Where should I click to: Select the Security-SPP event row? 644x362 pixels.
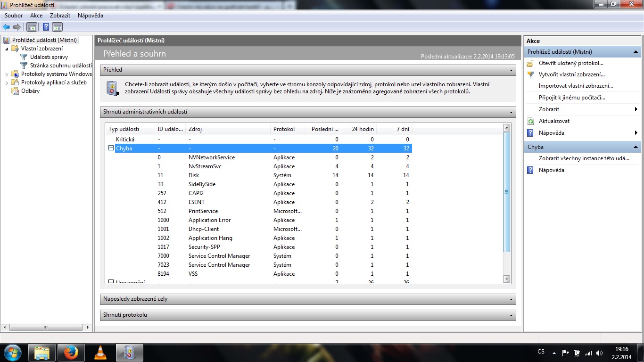click(259, 247)
